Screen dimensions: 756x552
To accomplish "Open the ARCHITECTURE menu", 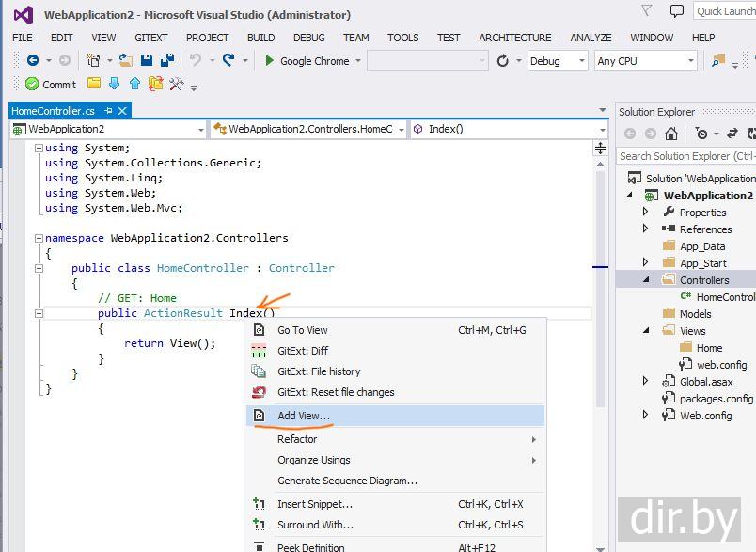I will 514,38.
